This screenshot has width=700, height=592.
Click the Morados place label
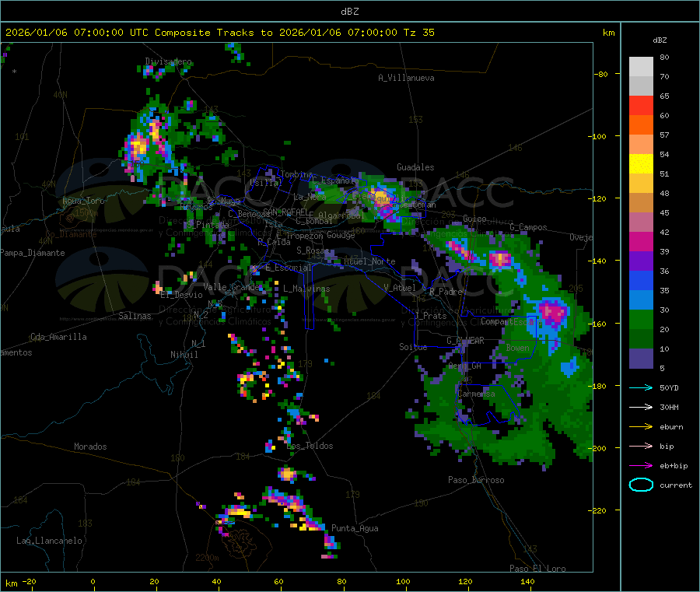(x=90, y=447)
